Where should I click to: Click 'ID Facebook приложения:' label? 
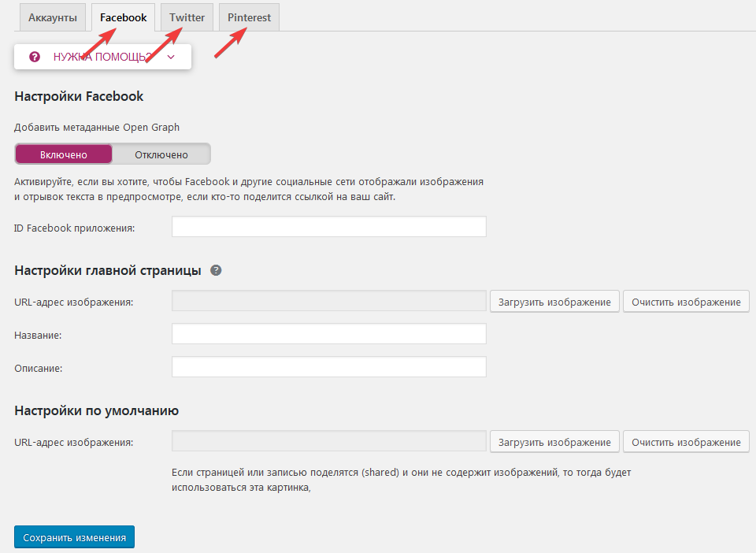pos(75,228)
